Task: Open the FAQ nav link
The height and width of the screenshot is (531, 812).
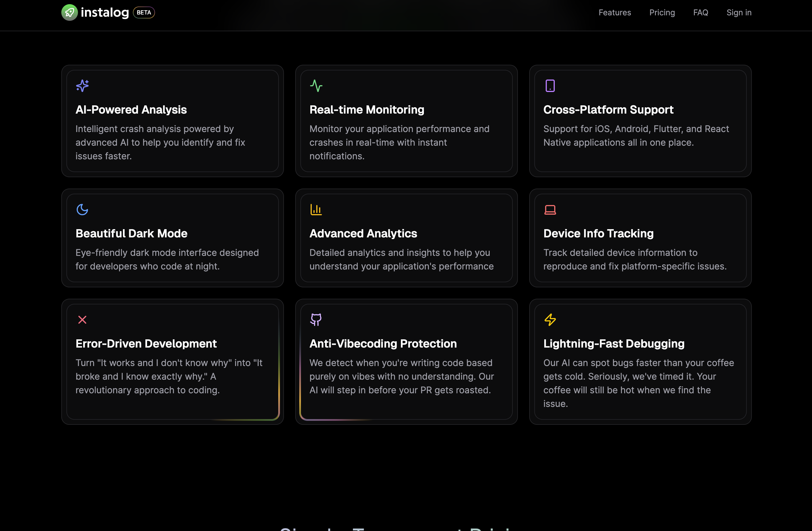Action: click(x=700, y=12)
